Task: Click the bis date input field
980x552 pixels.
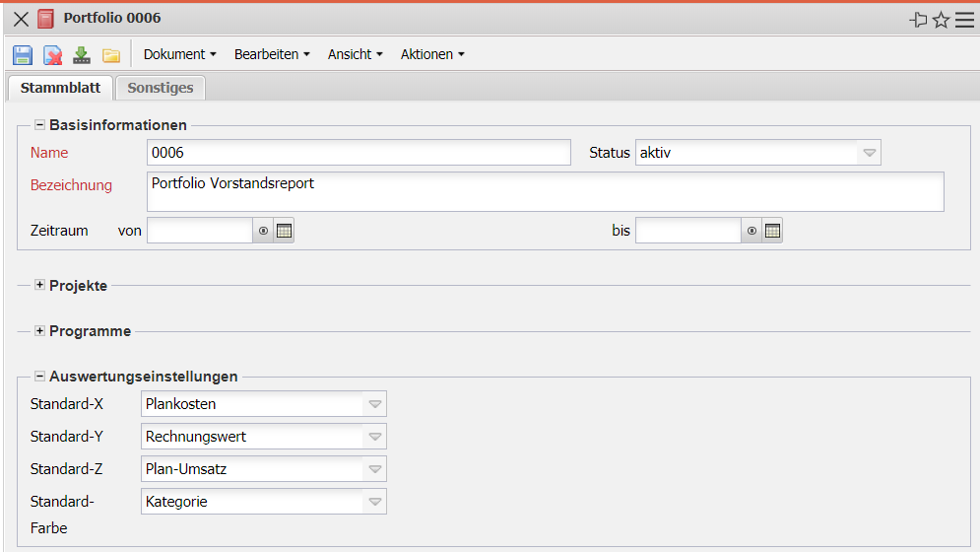Action: [x=688, y=231]
